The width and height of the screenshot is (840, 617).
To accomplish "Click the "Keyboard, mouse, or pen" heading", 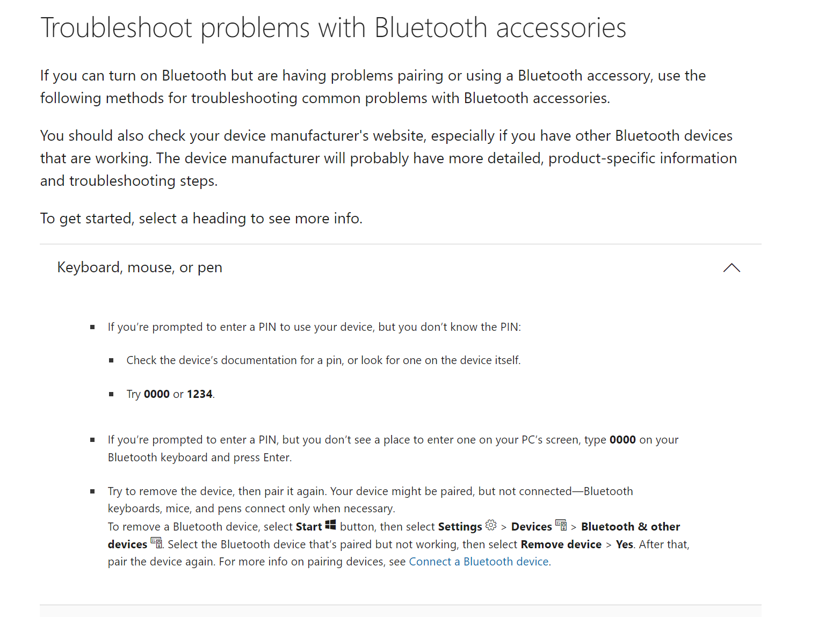I will click(x=140, y=267).
